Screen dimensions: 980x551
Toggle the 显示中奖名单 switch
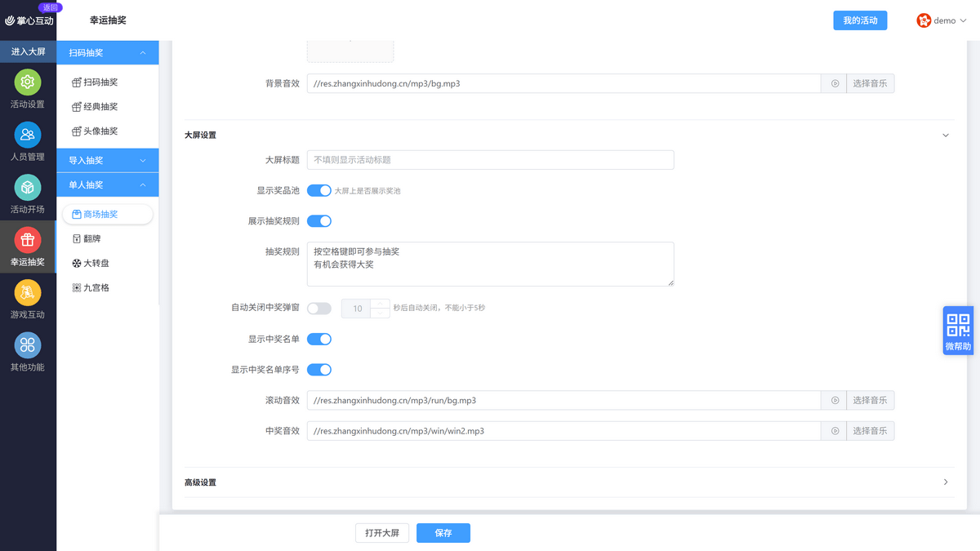pyautogui.click(x=319, y=339)
